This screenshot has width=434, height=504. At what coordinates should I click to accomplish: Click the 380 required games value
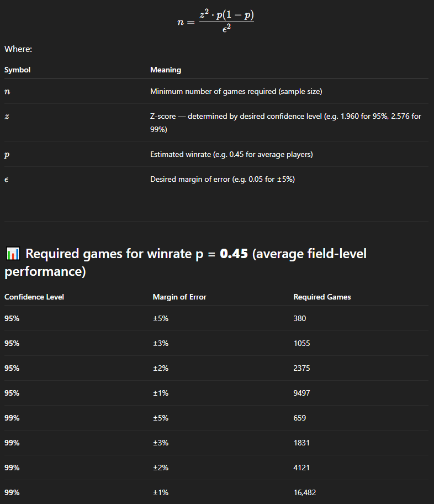(x=299, y=318)
